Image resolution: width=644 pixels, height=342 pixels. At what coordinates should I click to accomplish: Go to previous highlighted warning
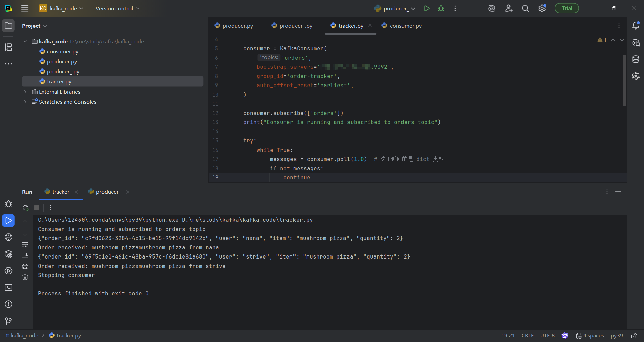click(613, 40)
